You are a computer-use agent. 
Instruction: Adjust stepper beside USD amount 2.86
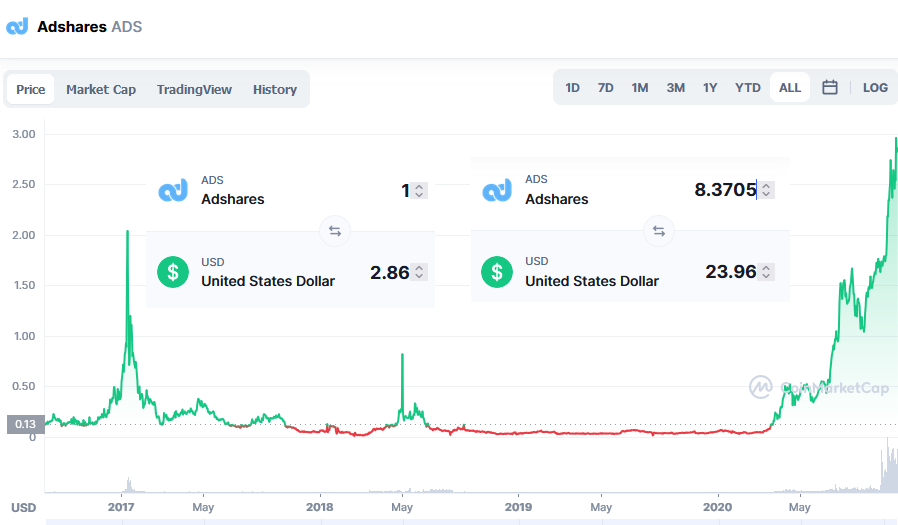point(419,272)
